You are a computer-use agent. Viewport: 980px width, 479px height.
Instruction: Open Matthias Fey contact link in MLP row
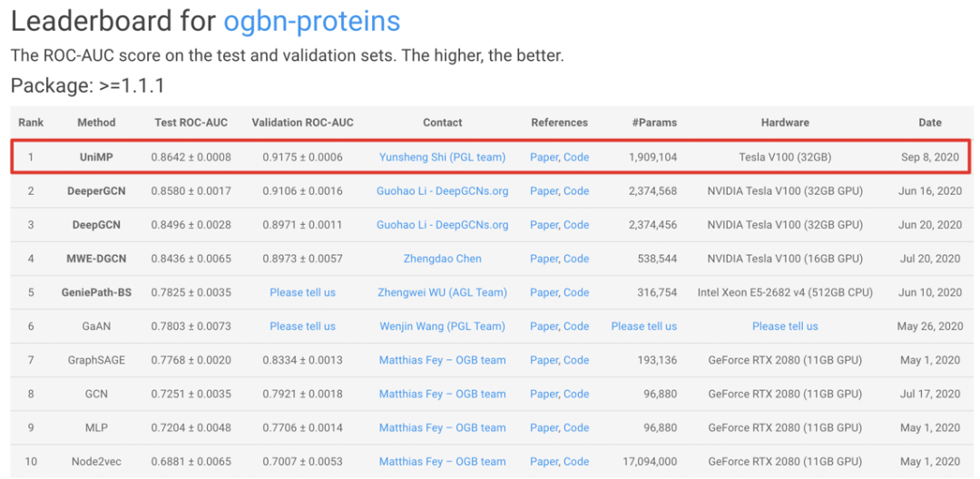pos(443,428)
